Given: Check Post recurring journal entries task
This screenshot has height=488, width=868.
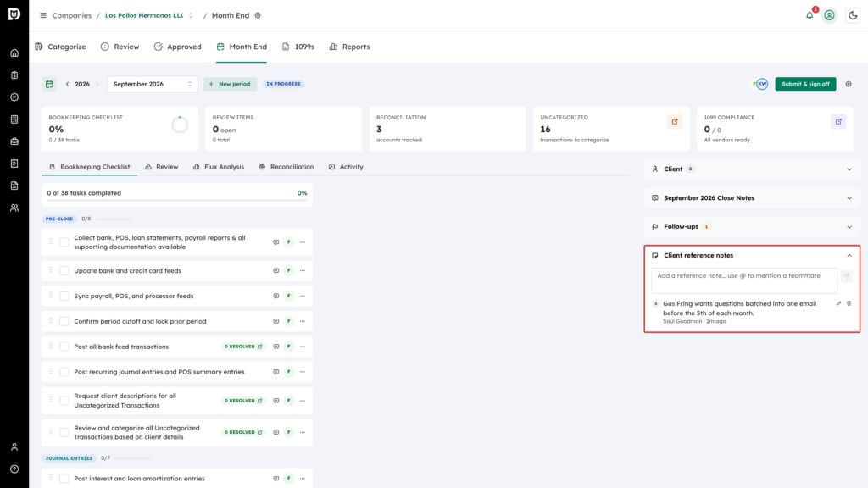Looking at the screenshot, I should [64, 373].
